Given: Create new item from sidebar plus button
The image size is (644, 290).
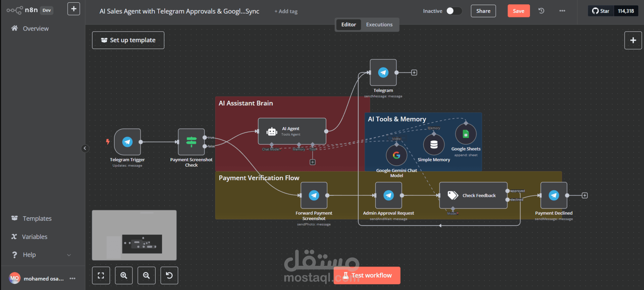Looking at the screenshot, I should [x=74, y=9].
